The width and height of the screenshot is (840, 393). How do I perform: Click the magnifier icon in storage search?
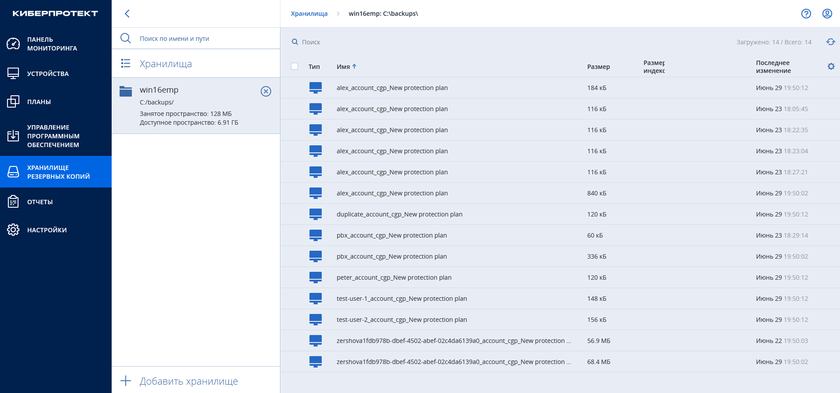click(125, 39)
